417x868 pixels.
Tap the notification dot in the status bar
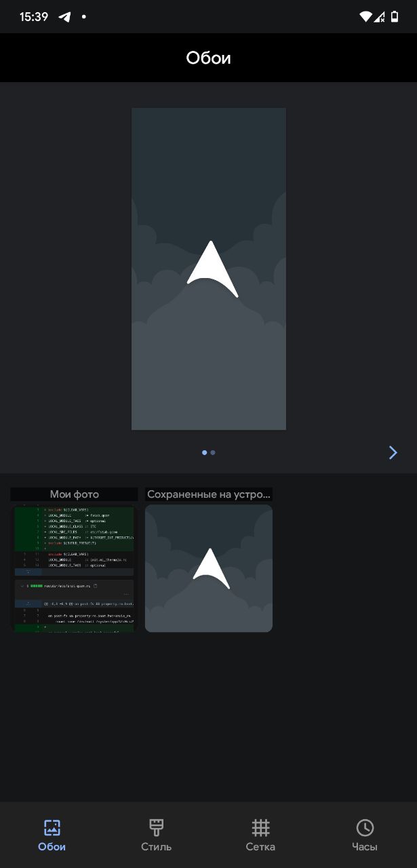point(84,16)
